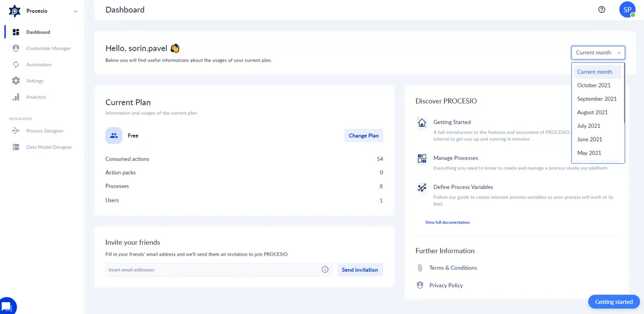This screenshot has width=644, height=314.
Task: Click the waving hand emoji
Action: pos(175,48)
